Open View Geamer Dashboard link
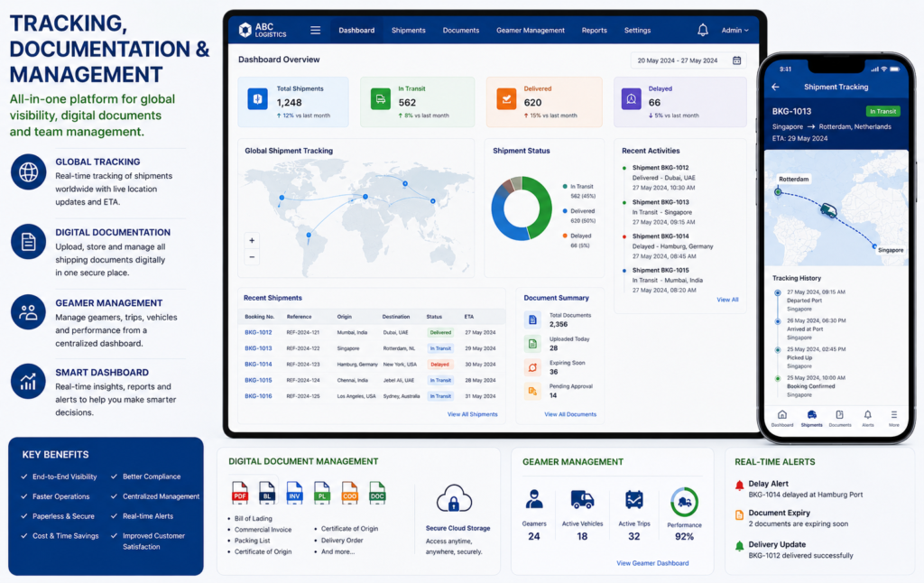The image size is (924, 583). (x=652, y=563)
